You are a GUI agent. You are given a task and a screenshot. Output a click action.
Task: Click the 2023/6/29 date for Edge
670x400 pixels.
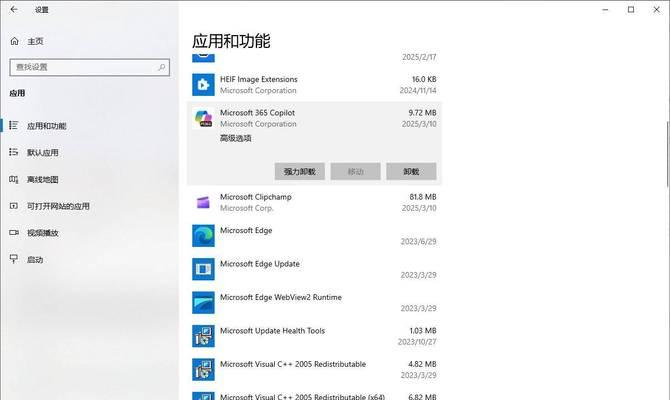[418, 241]
